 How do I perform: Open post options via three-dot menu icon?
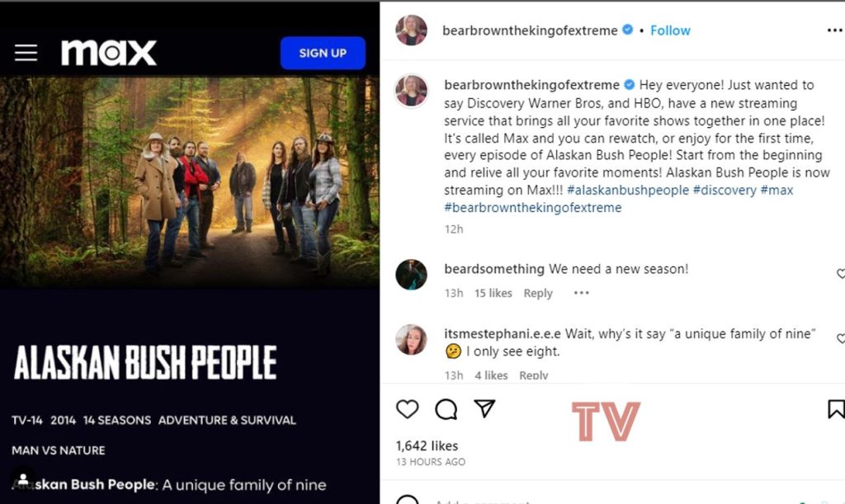tap(833, 30)
